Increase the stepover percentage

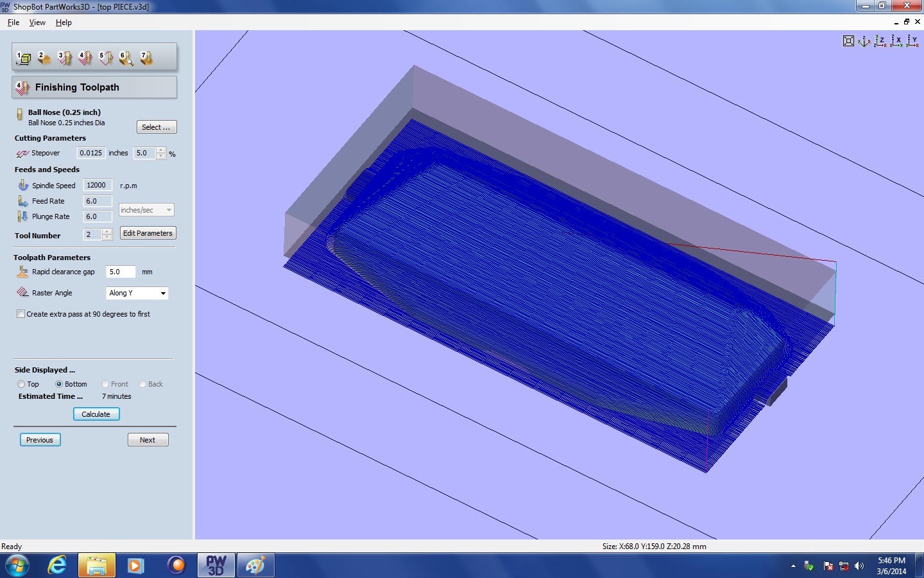click(x=161, y=150)
